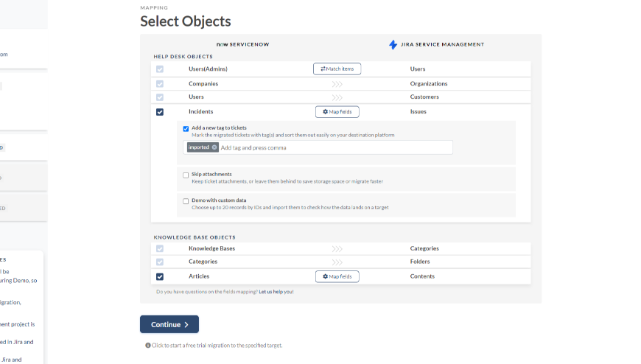
Task: Click the arrows icon in the Companies row
Action: (x=337, y=84)
